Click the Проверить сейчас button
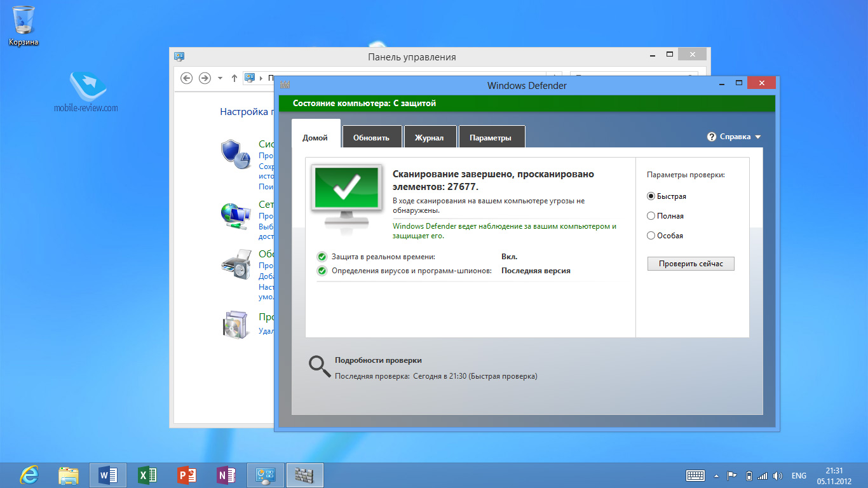Viewport: 868px width, 488px height. 691,264
